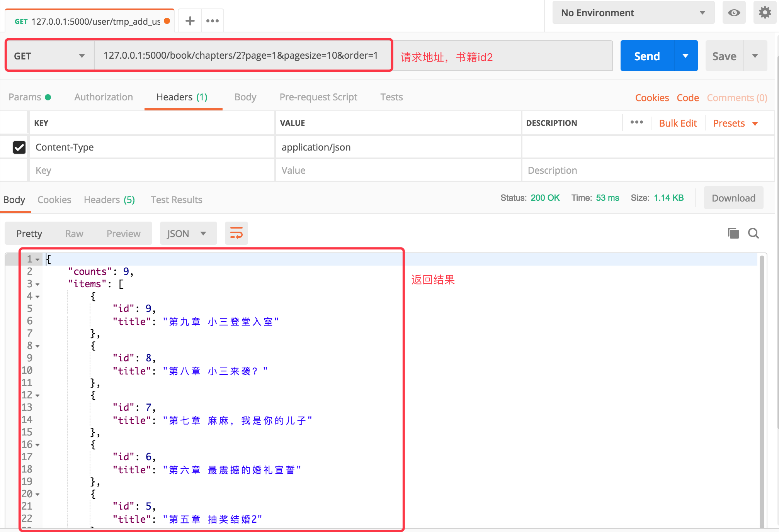Click the tab options three-dots icon
779x532 pixels.
coord(213,21)
